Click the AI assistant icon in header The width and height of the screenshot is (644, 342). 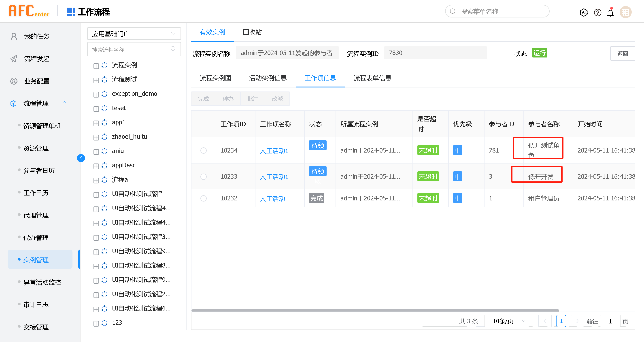(584, 12)
